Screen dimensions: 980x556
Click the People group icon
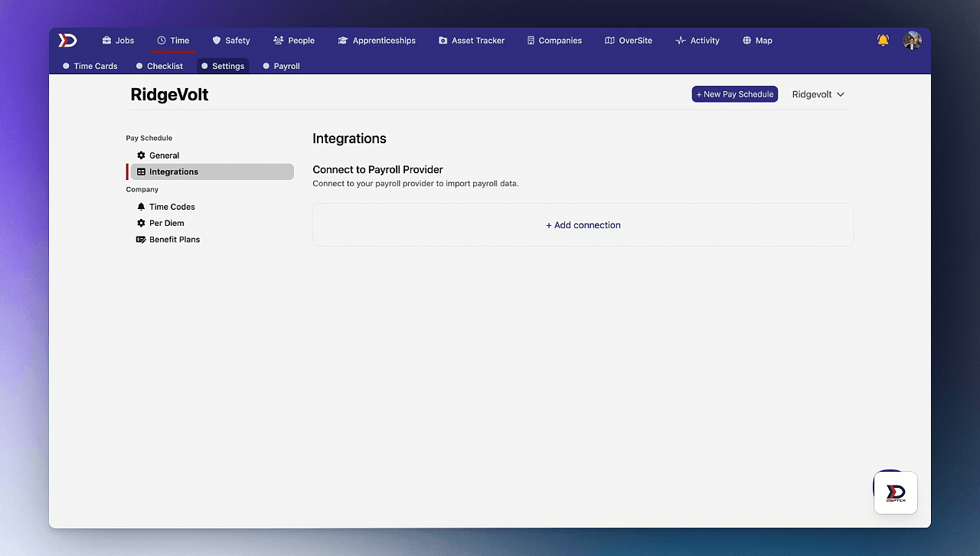tap(279, 41)
